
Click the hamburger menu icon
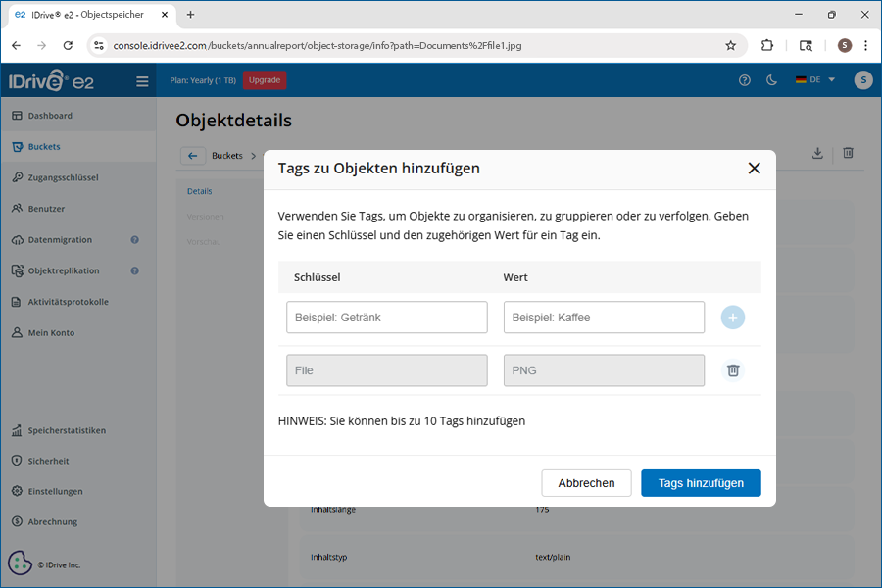(x=142, y=81)
